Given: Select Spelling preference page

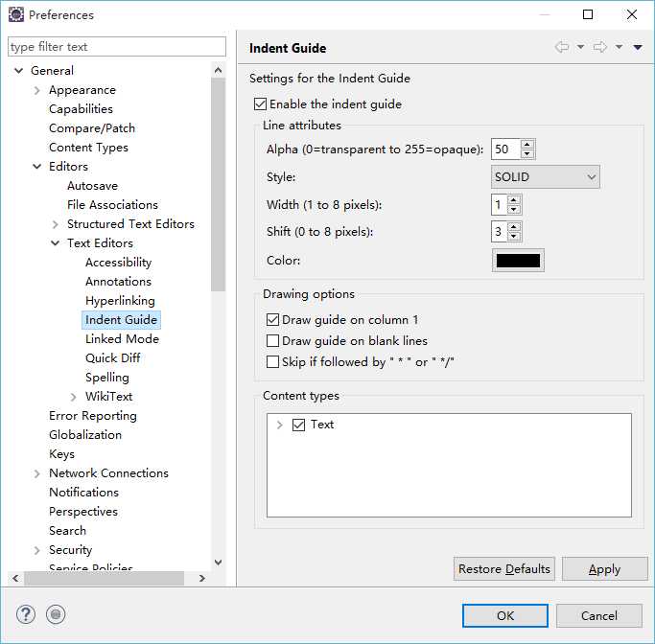Looking at the screenshot, I should (107, 378).
